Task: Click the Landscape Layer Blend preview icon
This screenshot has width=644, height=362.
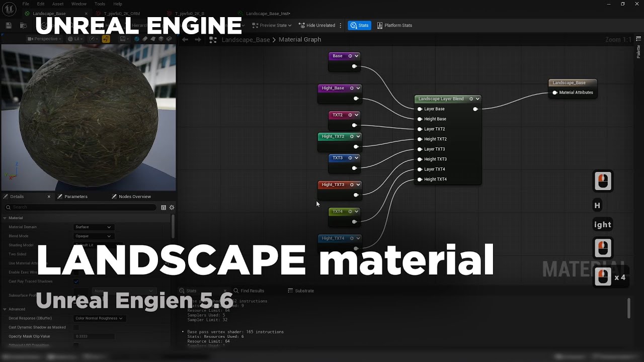Action: click(471, 99)
